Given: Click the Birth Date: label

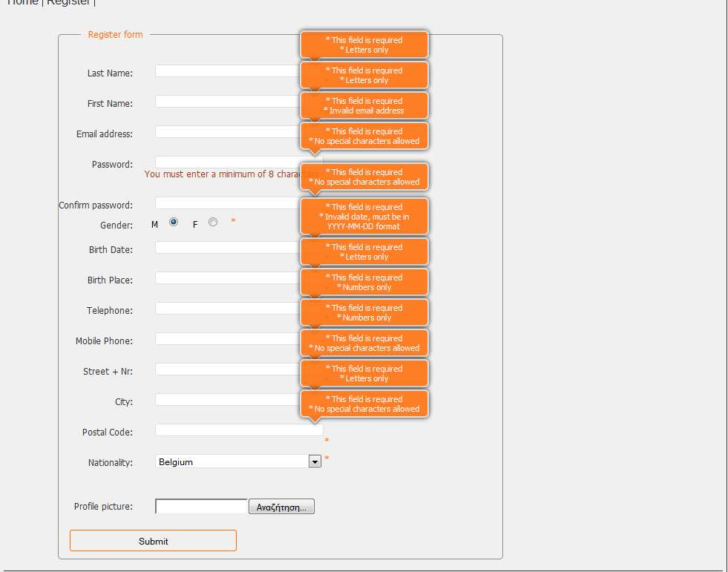Looking at the screenshot, I should (111, 249).
